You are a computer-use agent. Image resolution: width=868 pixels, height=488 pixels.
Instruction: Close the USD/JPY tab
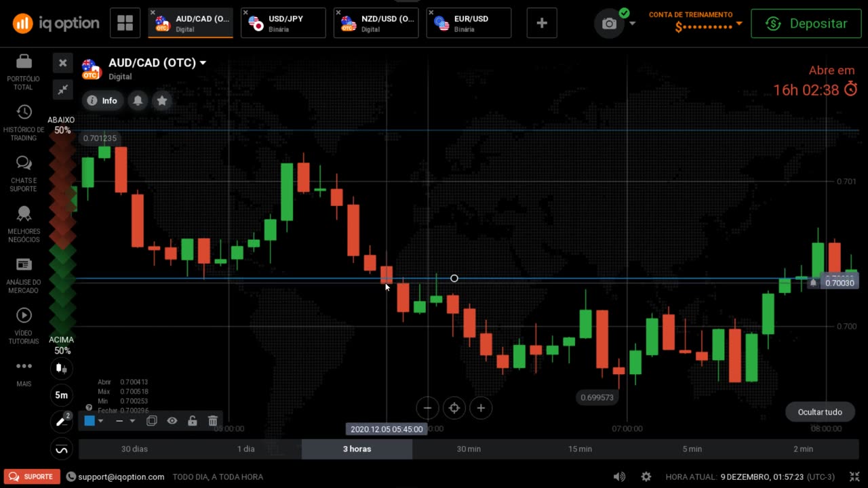[x=245, y=12]
